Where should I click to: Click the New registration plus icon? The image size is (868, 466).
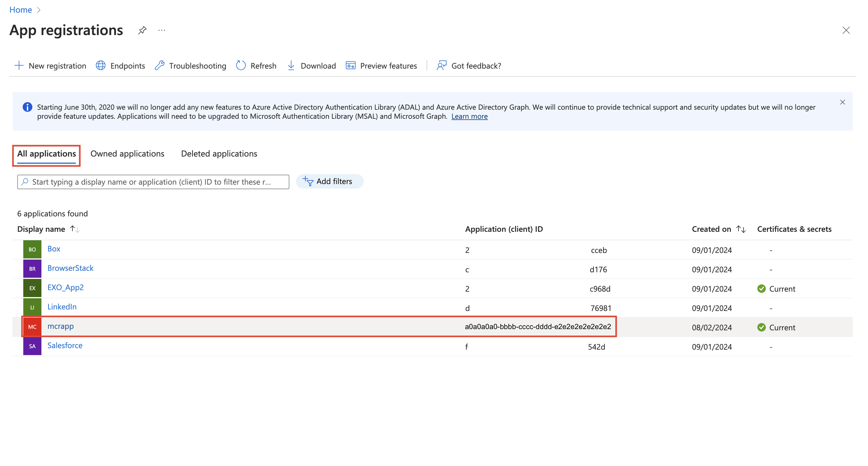click(x=19, y=65)
